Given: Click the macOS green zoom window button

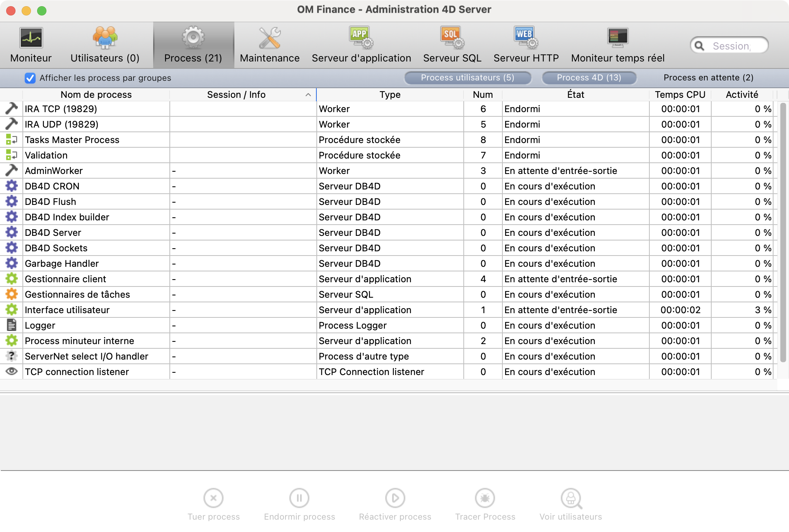Looking at the screenshot, I should (42, 10).
